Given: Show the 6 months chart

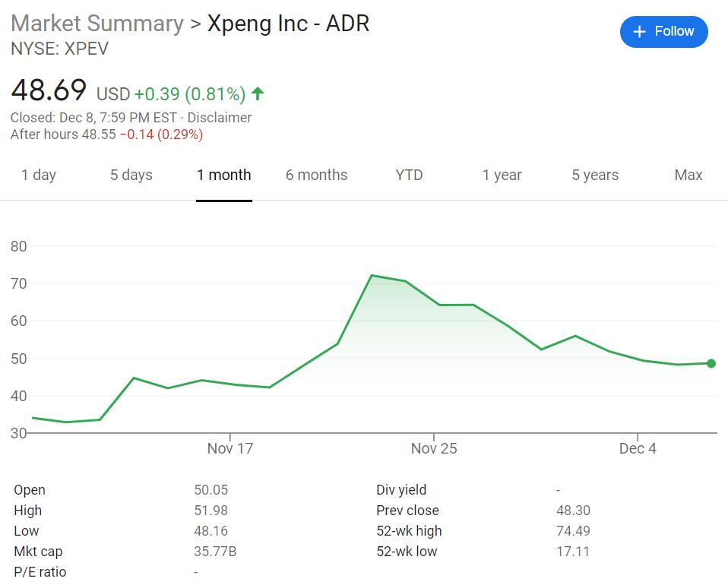Looking at the screenshot, I should 316,175.
